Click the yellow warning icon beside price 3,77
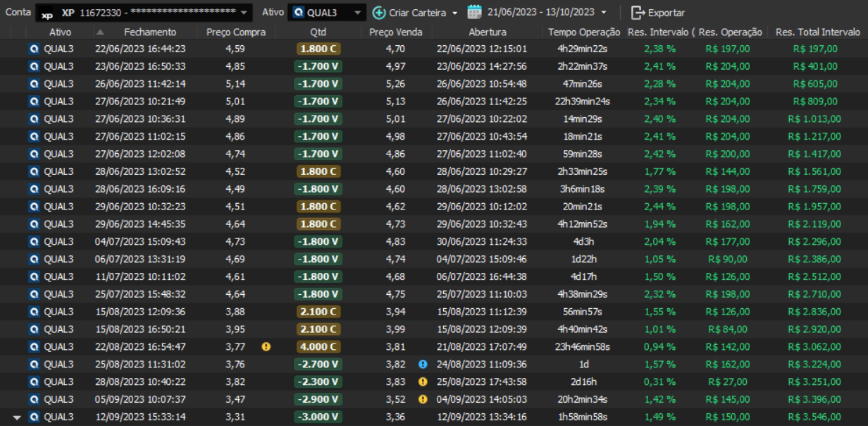Screen dimensions: 868x426 pos(266,347)
